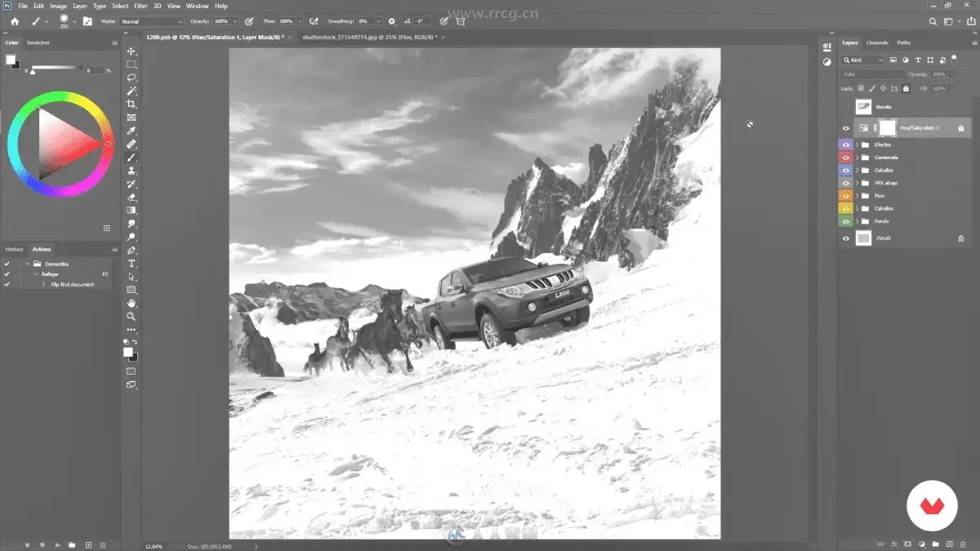Viewport: 980px width, 551px height.
Task: Select the Pen tool
Action: 131,250
